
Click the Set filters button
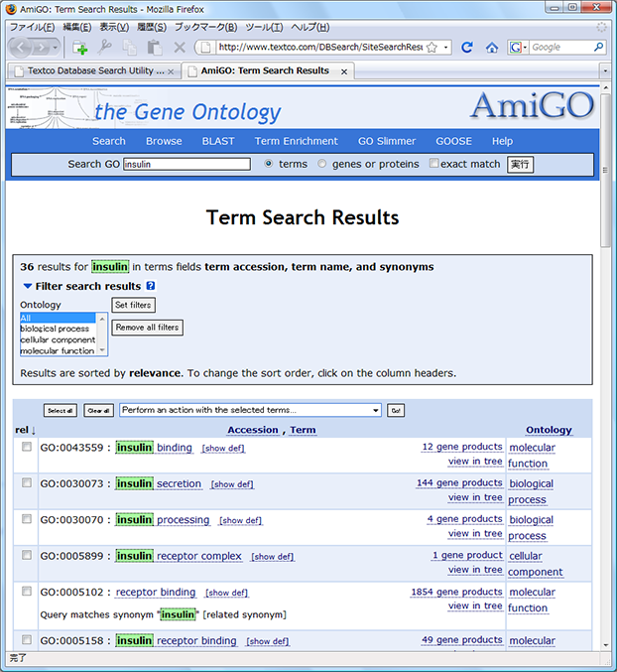(133, 305)
